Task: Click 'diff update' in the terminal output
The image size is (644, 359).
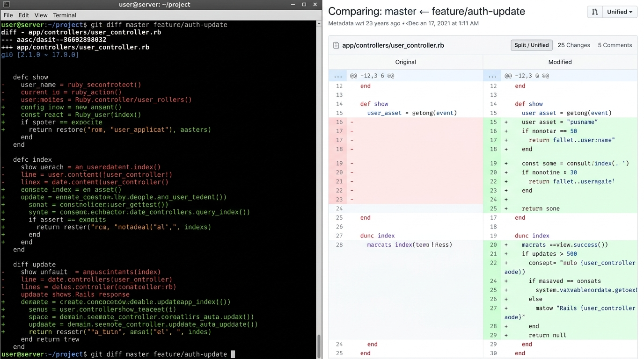Action: point(34,264)
